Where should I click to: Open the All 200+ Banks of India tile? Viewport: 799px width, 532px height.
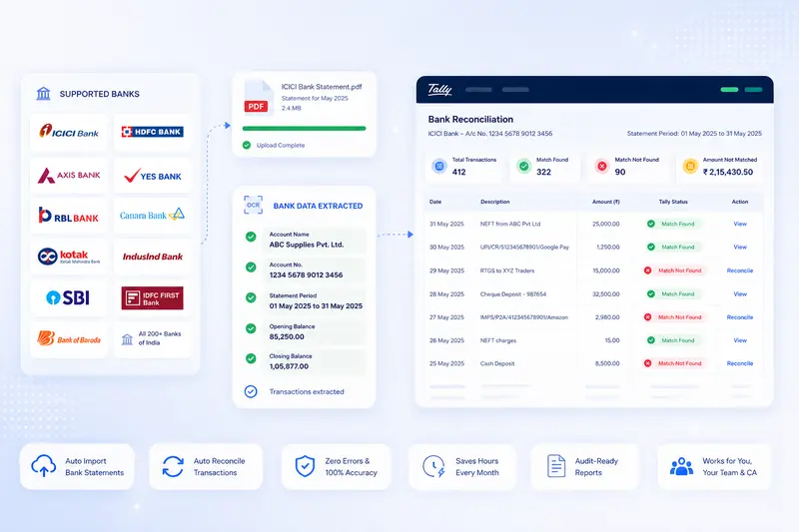(x=153, y=338)
